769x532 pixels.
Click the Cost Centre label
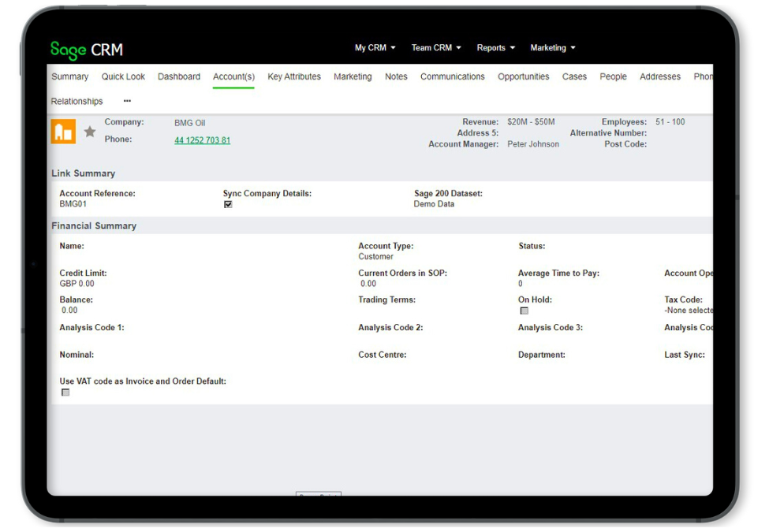click(383, 355)
